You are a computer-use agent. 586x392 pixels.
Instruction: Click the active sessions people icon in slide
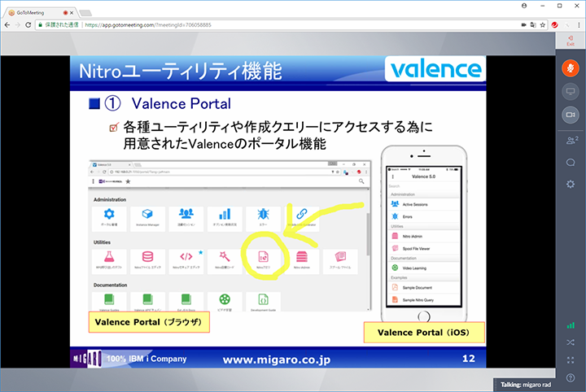pos(186,214)
